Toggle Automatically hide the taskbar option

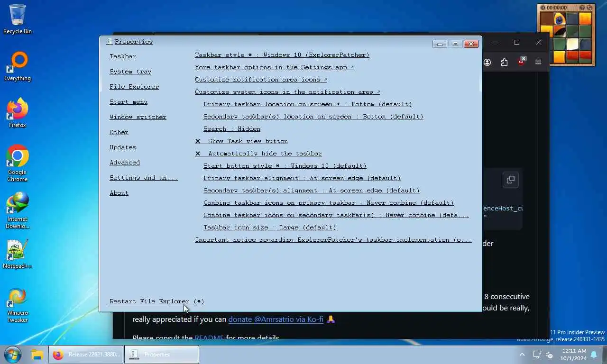pos(258,154)
